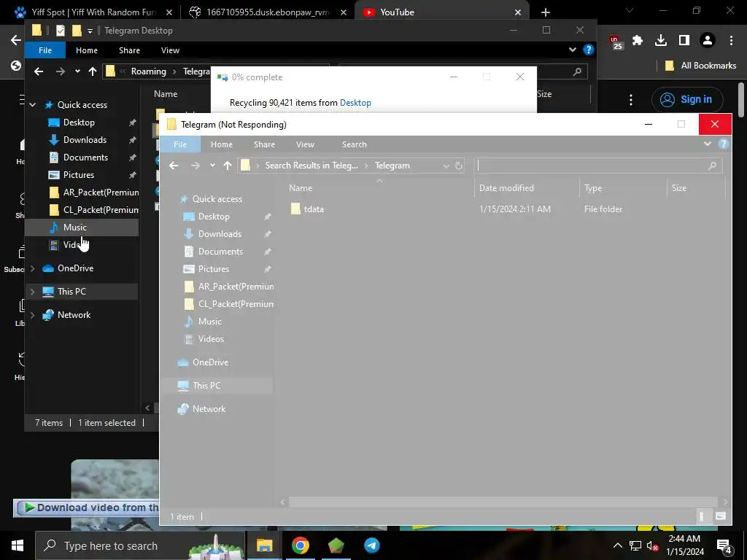Open All Bookmarks folder
Screen dimensions: 747x560
point(700,66)
